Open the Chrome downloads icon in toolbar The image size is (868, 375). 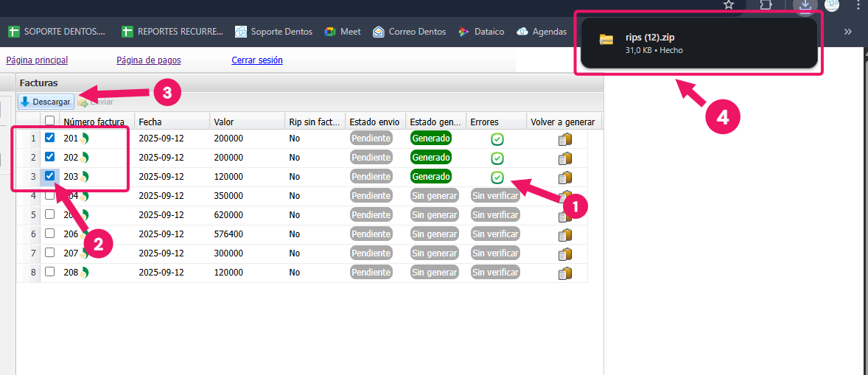tap(805, 6)
